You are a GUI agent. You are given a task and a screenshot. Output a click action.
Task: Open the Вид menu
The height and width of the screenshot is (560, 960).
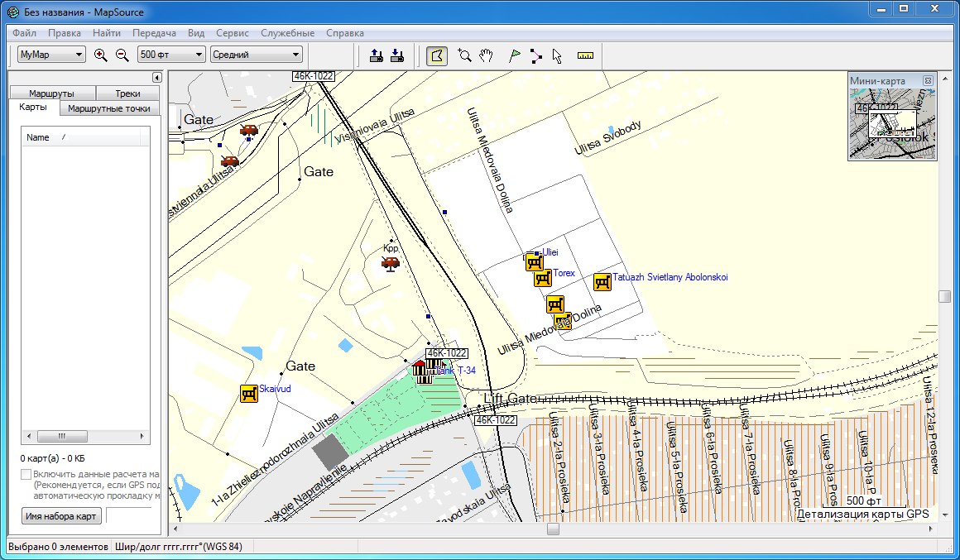click(196, 33)
